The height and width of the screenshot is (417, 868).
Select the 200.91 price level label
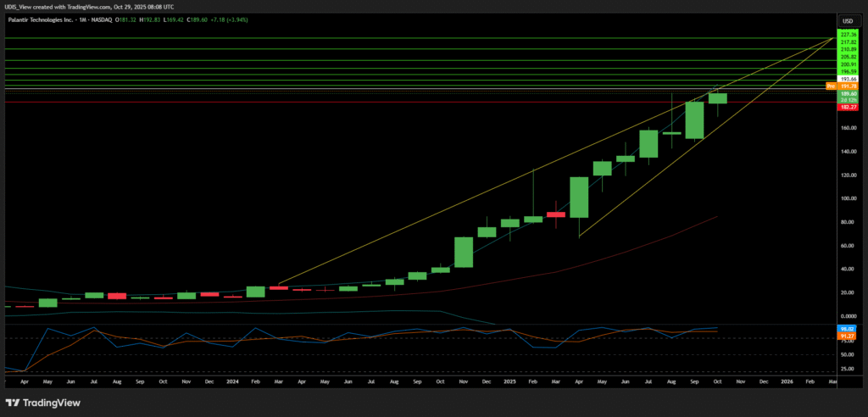(x=849, y=64)
